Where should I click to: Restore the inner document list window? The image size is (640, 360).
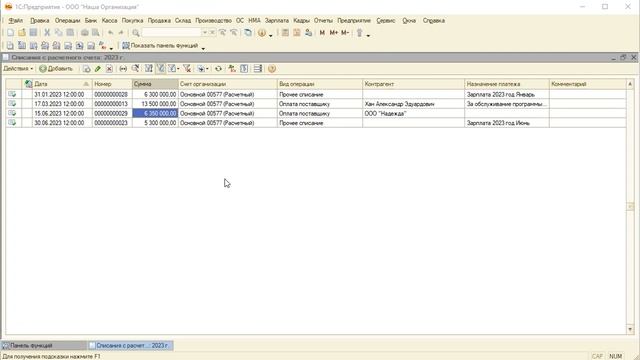pyautogui.click(x=623, y=58)
